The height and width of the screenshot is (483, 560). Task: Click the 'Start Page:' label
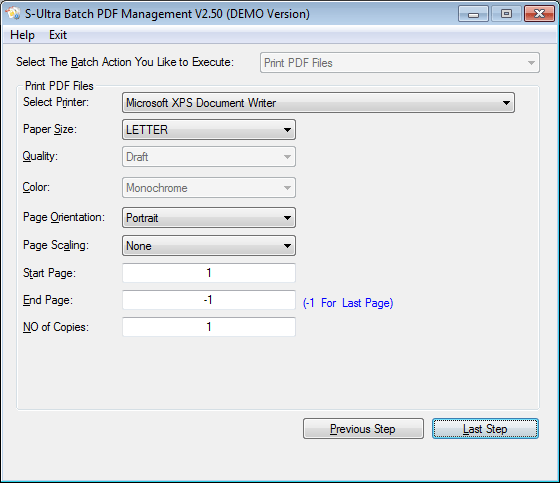tap(49, 273)
